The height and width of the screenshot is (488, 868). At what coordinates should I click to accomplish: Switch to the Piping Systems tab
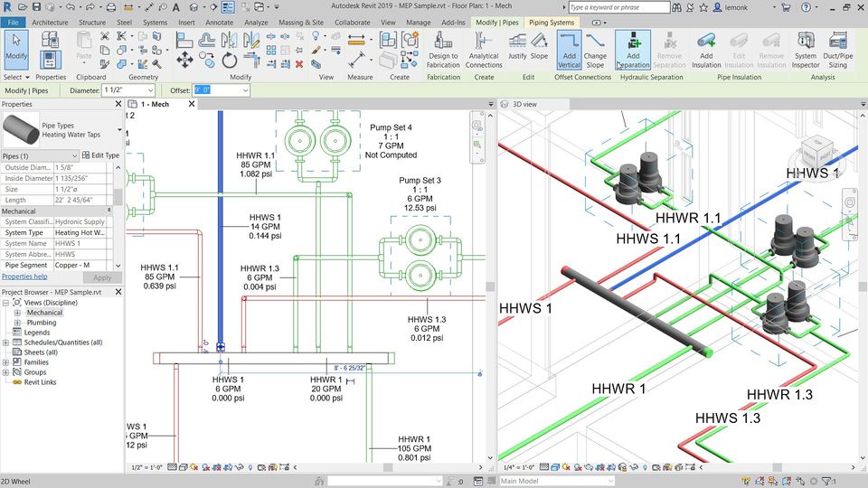[x=552, y=22]
